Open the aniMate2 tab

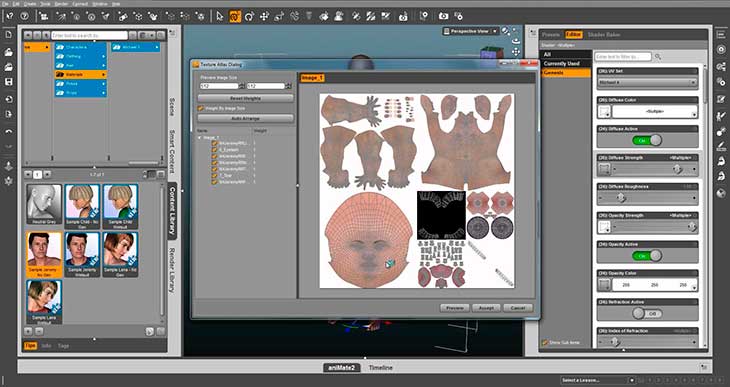(342, 368)
